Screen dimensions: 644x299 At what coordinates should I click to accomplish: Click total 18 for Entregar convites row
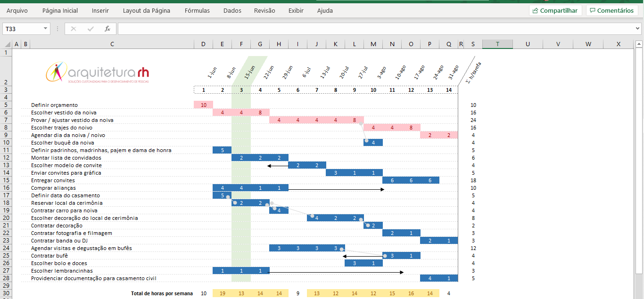pos(473,180)
